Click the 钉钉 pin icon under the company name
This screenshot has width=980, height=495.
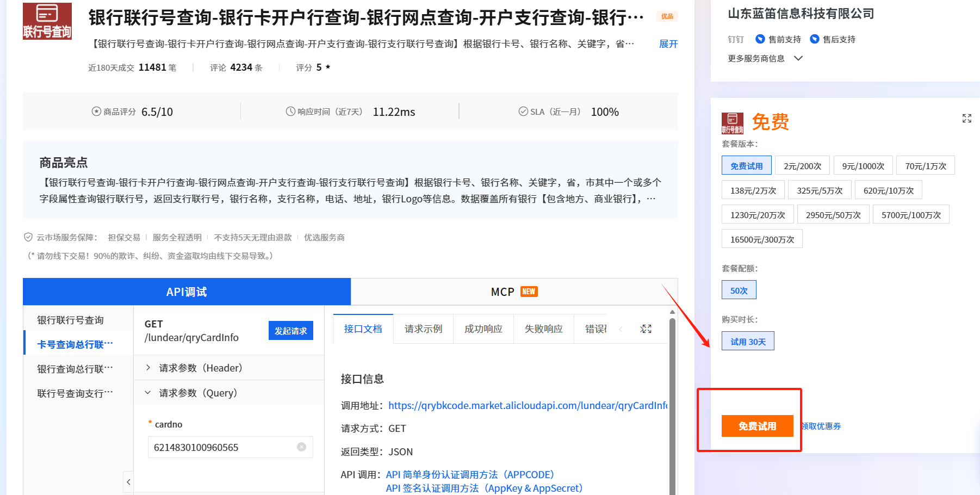click(735, 39)
